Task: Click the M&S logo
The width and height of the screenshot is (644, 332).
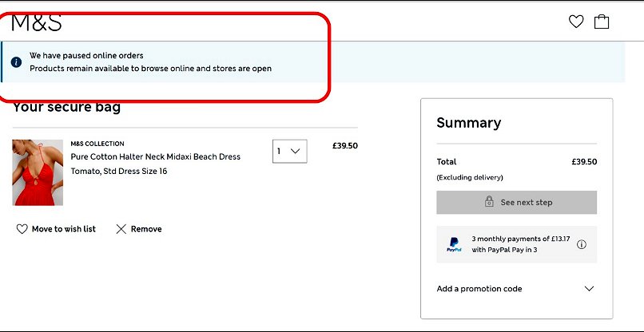Action: [x=36, y=22]
